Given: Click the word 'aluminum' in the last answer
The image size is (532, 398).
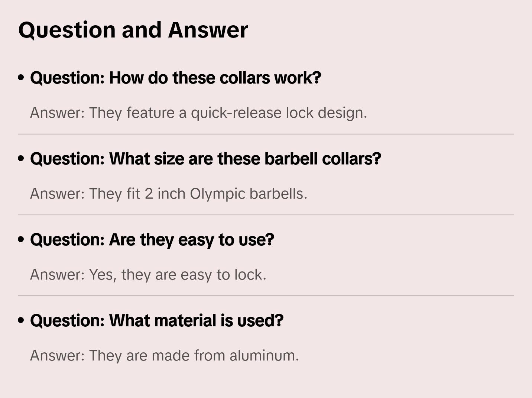Looking at the screenshot, I should click(264, 356).
